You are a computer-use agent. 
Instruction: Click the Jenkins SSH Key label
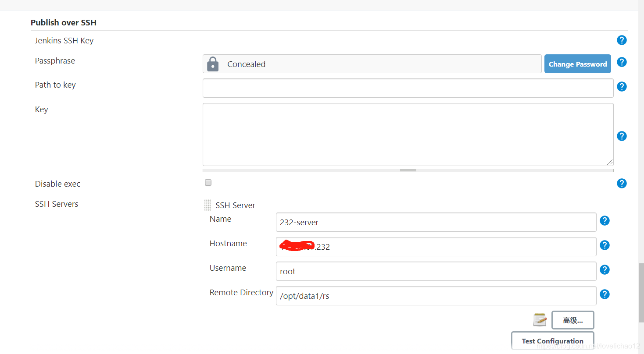64,41
